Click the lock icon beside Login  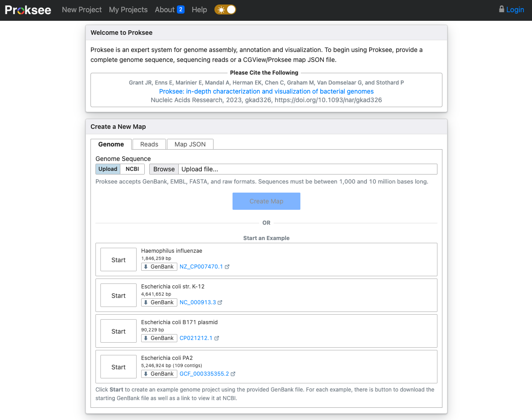click(501, 9)
